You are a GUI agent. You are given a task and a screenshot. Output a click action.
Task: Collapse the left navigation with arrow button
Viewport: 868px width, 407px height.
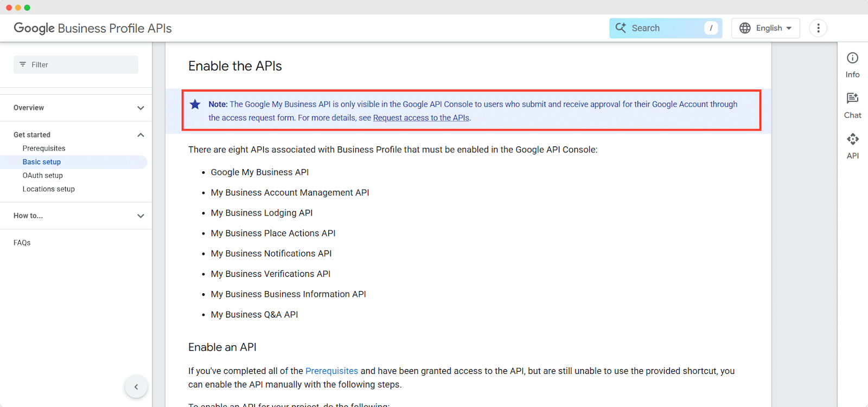point(136,387)
